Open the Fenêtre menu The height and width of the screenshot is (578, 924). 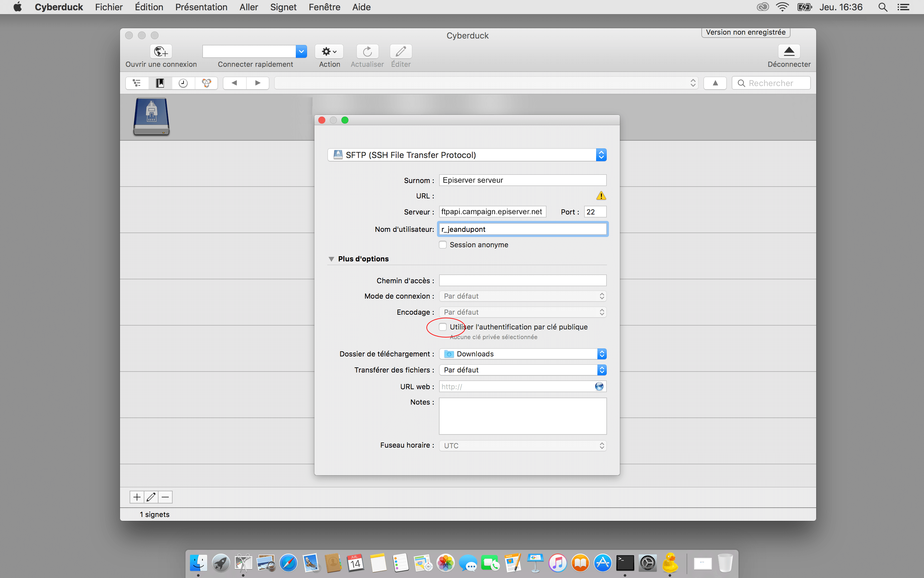[325, 7]
